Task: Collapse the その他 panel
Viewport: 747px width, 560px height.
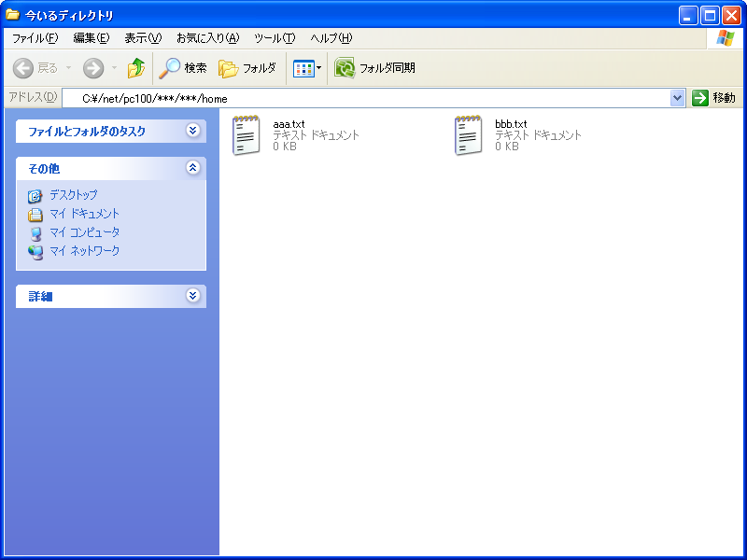Action: point(192,168)
